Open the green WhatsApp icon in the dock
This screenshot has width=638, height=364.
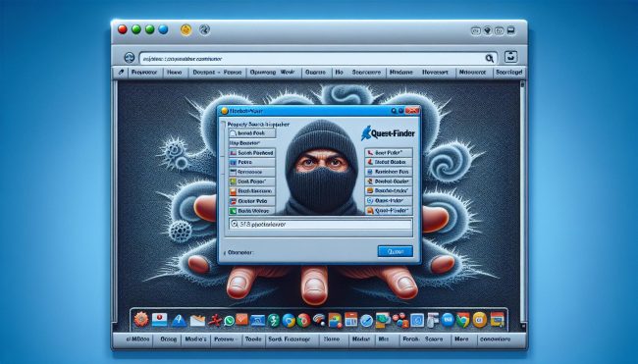(x=230, y=321)
